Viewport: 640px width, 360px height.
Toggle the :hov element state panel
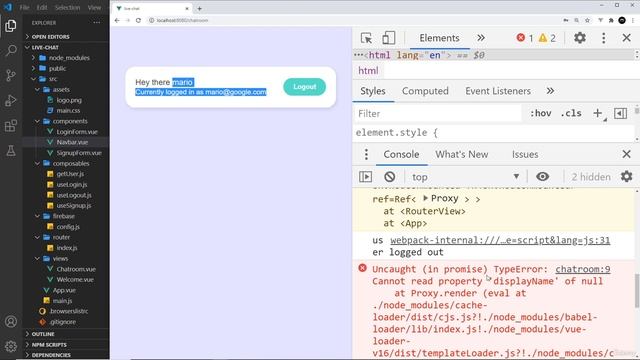point(540,113)
